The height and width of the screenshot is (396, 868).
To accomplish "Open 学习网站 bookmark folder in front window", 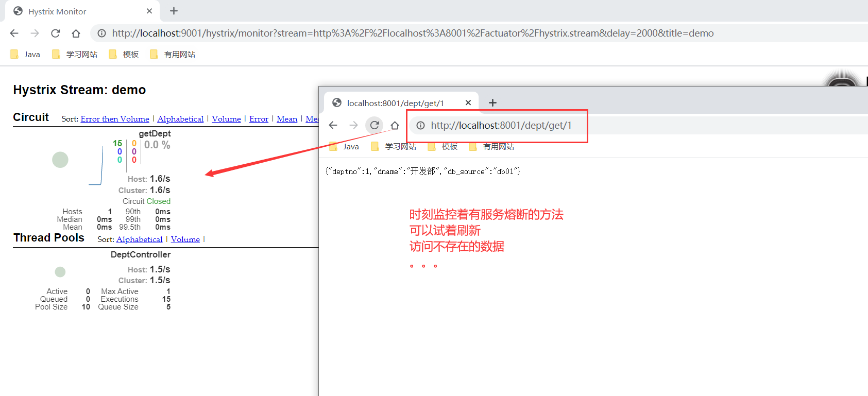I will [394, 147].
